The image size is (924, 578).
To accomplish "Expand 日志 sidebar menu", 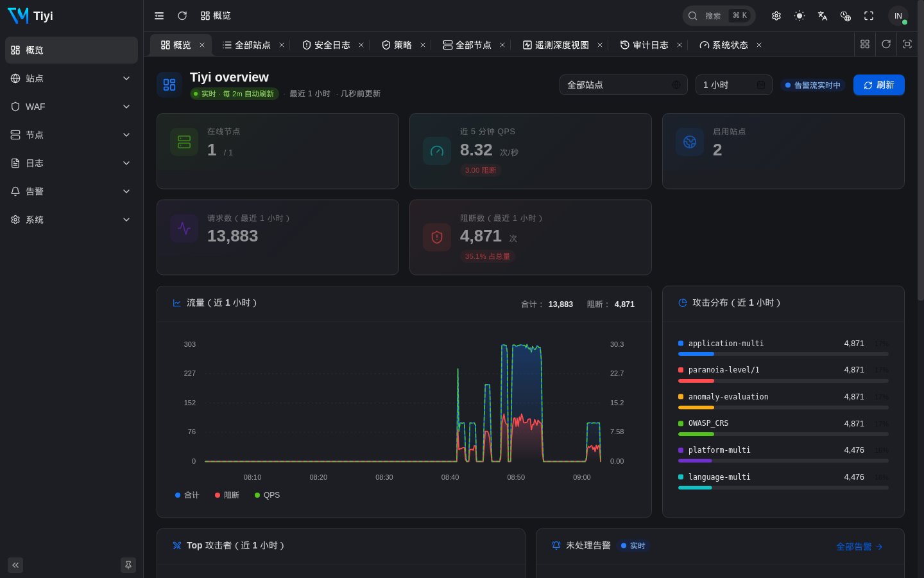I will click(71, 163).
